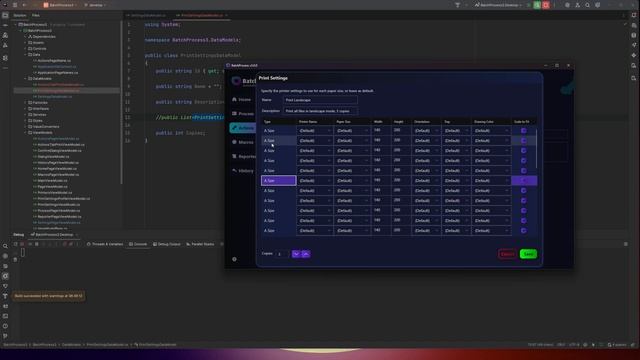The height and width of the screenshot is (360, 640).
Task: Open the SettingsDataModel.cs editor tab
Action: tap(148, 16)
